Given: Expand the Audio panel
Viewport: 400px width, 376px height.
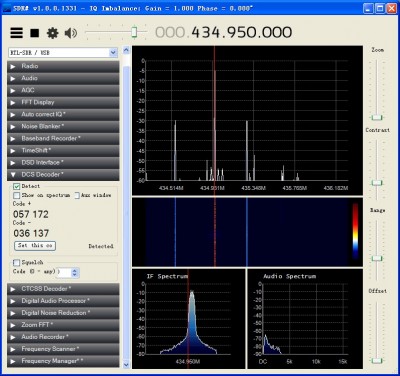Looking at the screenshot, I should (63, 78).
